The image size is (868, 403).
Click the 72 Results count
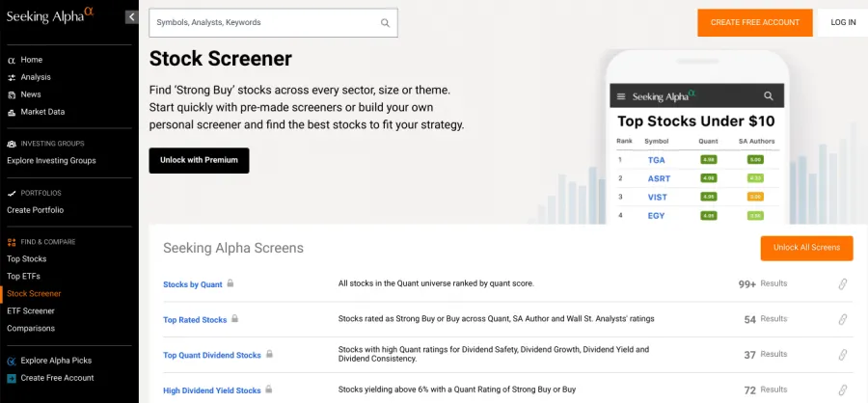(x=766, y=390)
